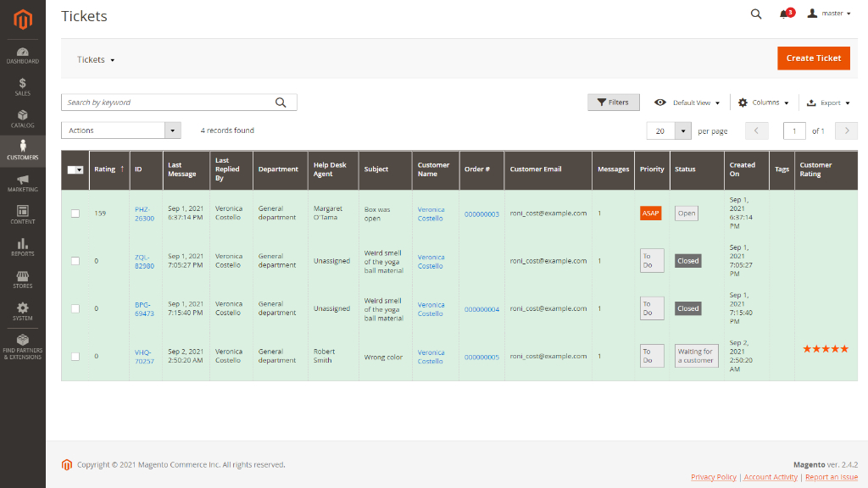Expand the Default View dropdown
The width and height of the screenshot is (868, 488).
pos(687,103)
